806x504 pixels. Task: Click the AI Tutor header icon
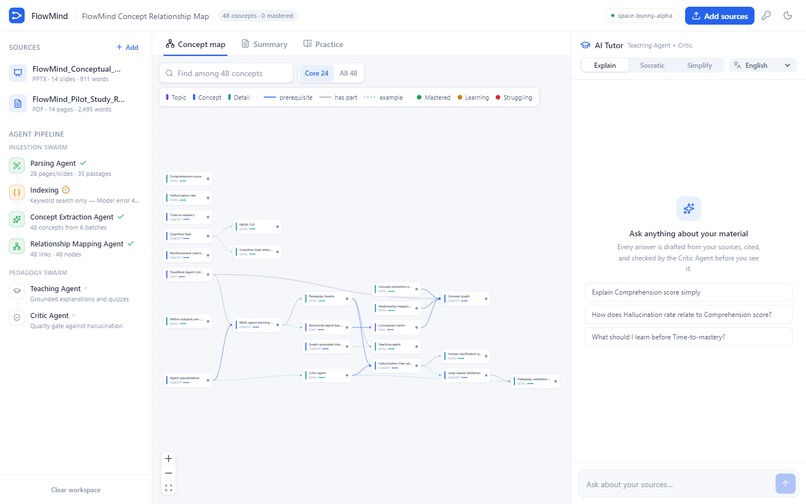tap(585, 45)
